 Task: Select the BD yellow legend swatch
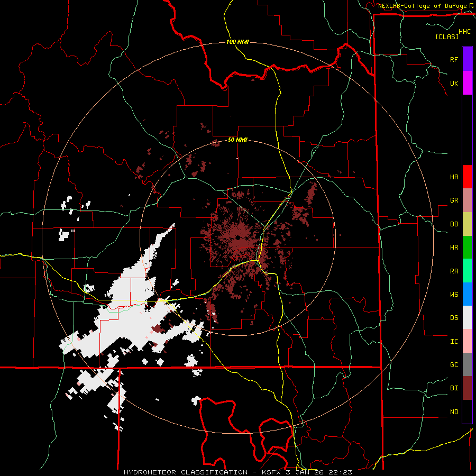click(x=467, y=224)
